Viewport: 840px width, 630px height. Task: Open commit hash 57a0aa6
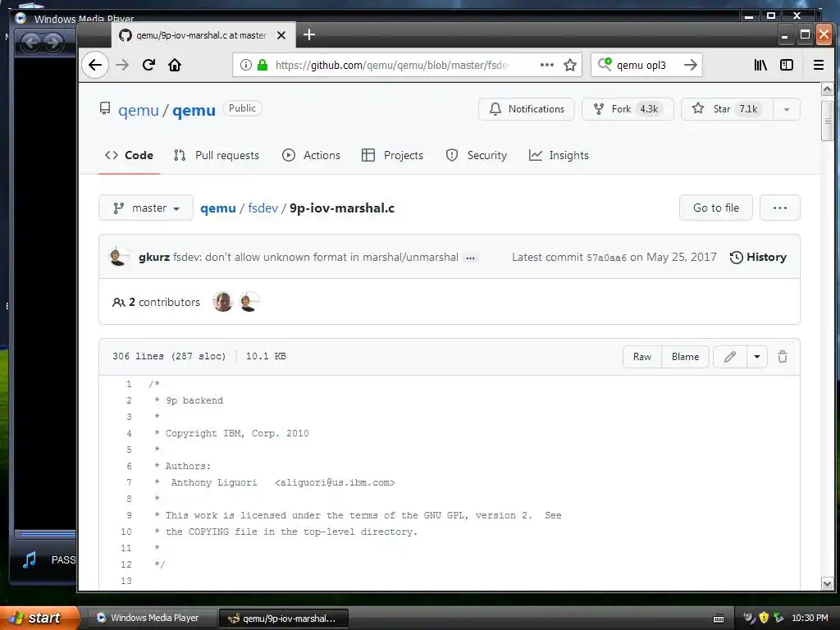pyautogui.click(x=606, y=258)
